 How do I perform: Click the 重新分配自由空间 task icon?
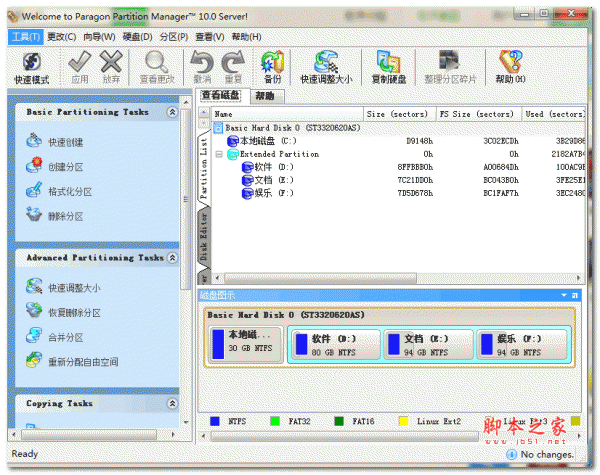34,360
